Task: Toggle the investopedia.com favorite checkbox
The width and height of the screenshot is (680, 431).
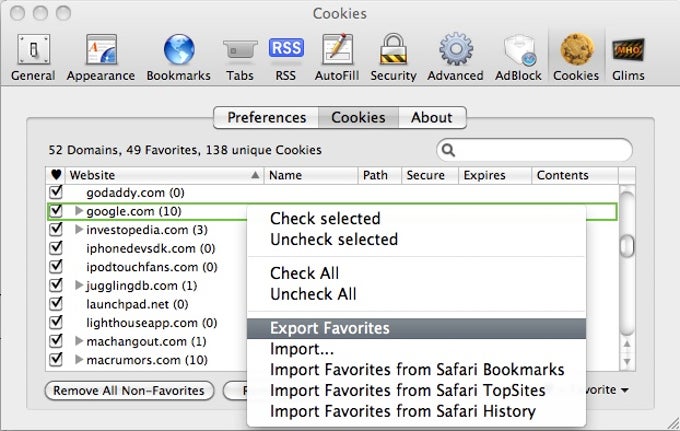Action: (56, 230)
